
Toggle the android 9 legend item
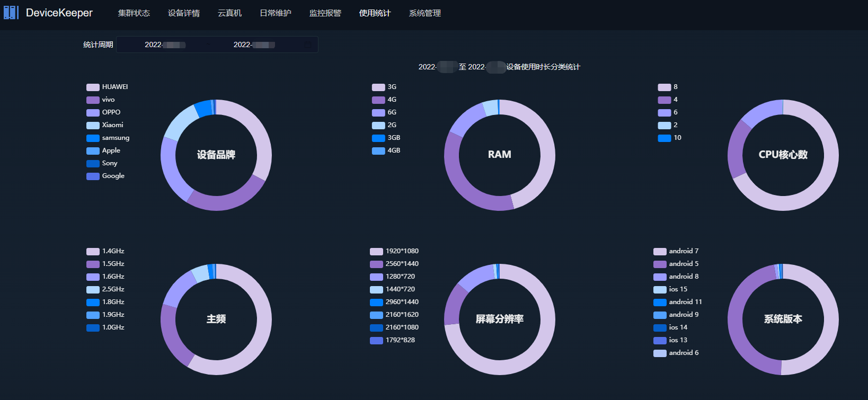pos(676,315)
